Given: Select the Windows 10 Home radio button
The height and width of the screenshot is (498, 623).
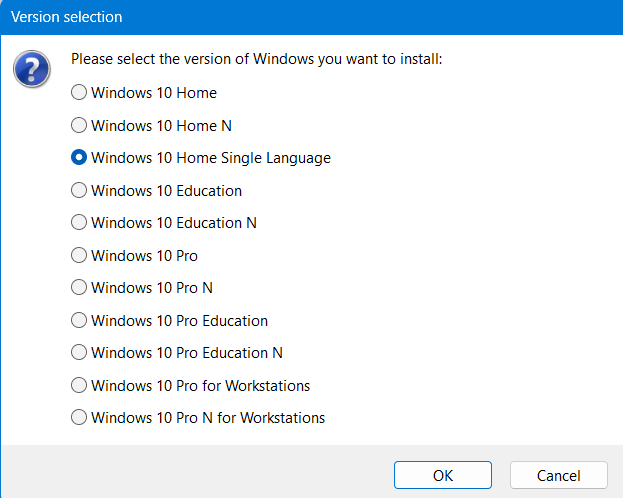Looking at the screenshot, I should click(x=79, y=93).
